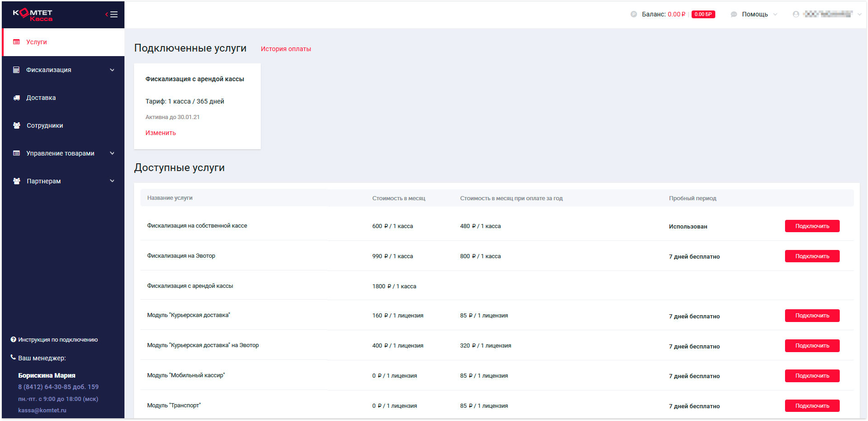This screenshot has width=868, height=421.
Task: Open the Управление товарами menu section
Action: coord(63,153)
